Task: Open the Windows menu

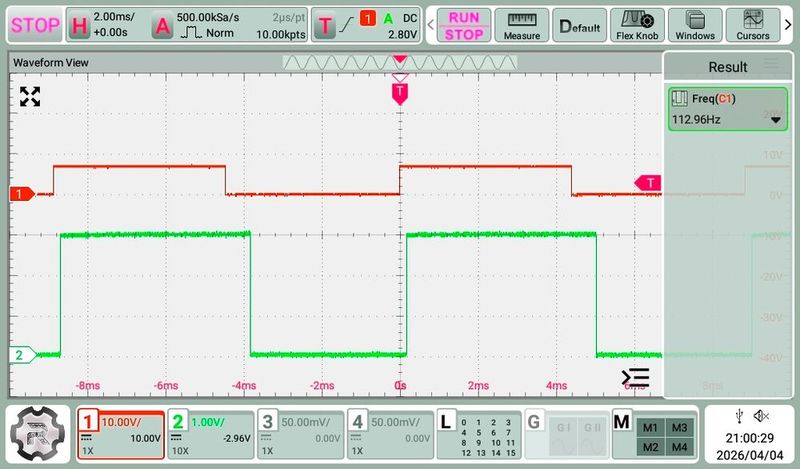Action: coord(695,25)
